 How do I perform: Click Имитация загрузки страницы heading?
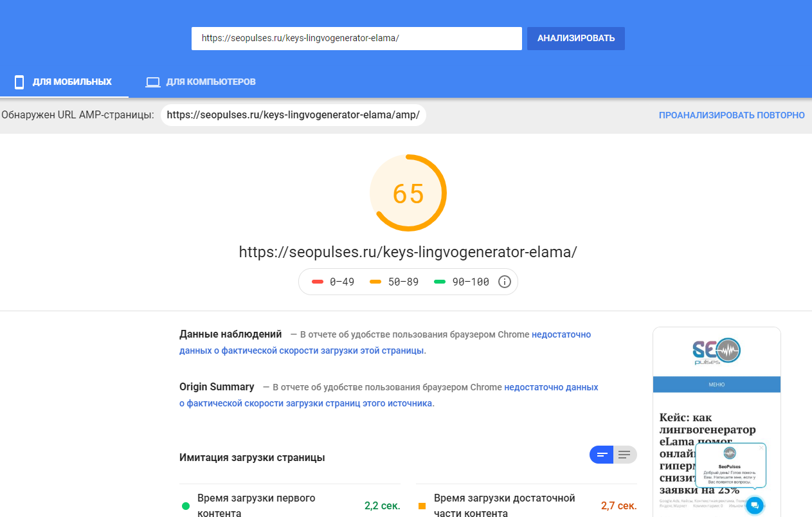[x=252, y=458]
